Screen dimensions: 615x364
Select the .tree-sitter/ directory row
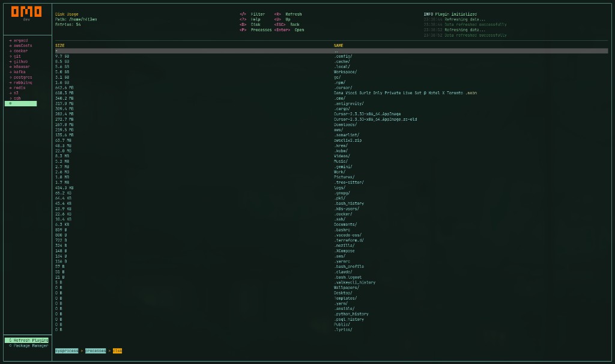click(x=332, y=183)
